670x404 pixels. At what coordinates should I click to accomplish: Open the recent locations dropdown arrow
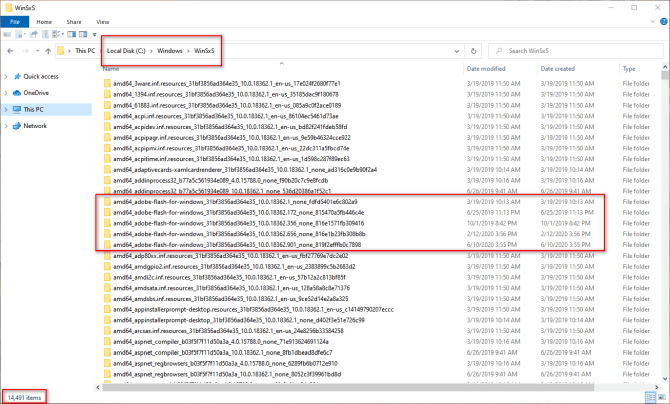pos(35,49)
